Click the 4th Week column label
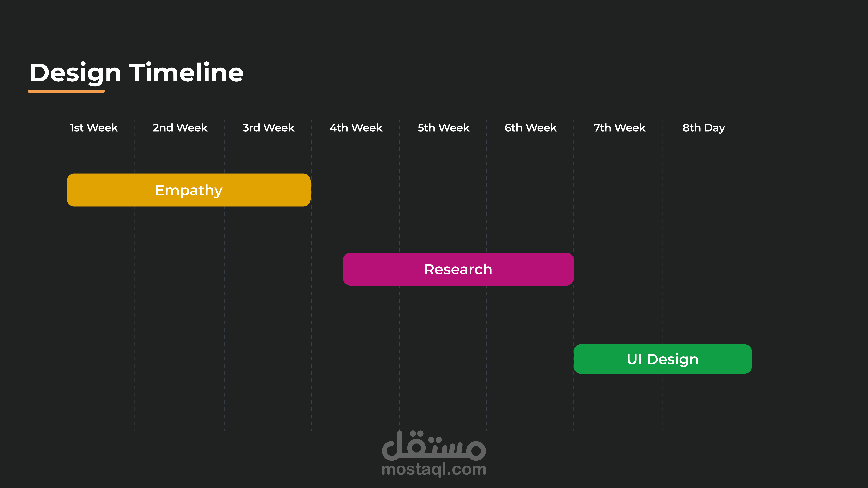The image size is (868, 488). point(356,128)
